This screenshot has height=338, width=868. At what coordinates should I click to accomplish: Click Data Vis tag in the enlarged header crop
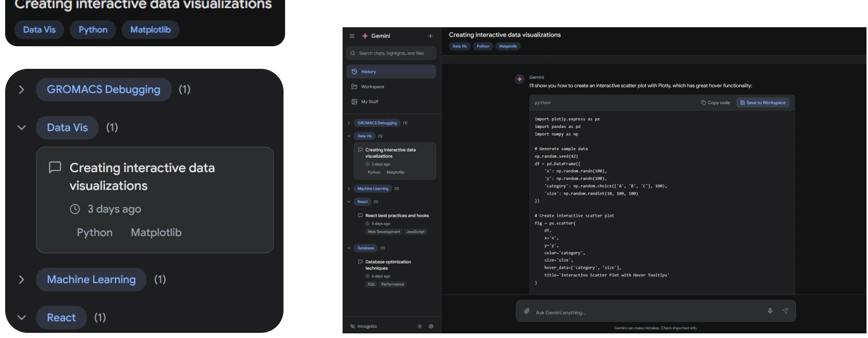tap(39, 30)
